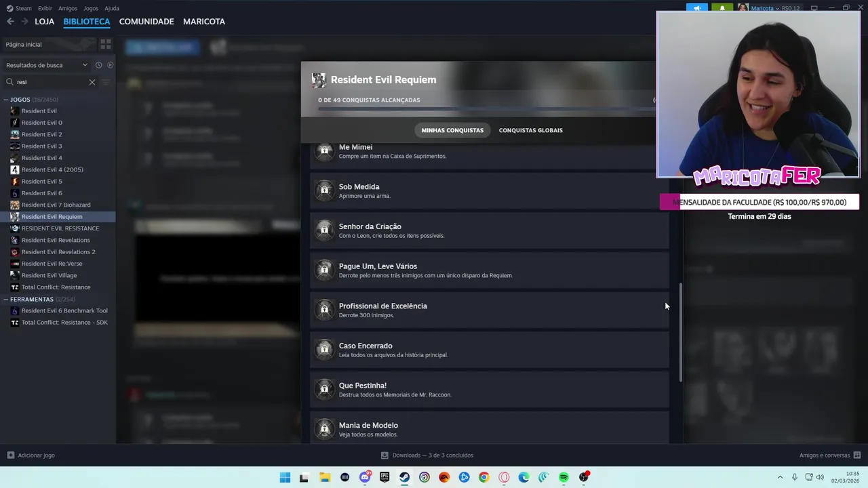Click the locked icon of 'Pague Um, Leve Vários'
The height and width of the screenshot is (488, 868).
coord(325,270)
